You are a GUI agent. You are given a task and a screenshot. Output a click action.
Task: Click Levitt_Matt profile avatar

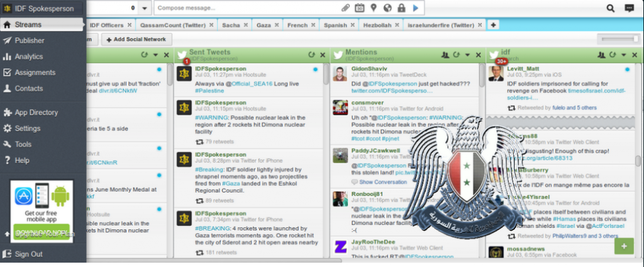coord(496,74)
